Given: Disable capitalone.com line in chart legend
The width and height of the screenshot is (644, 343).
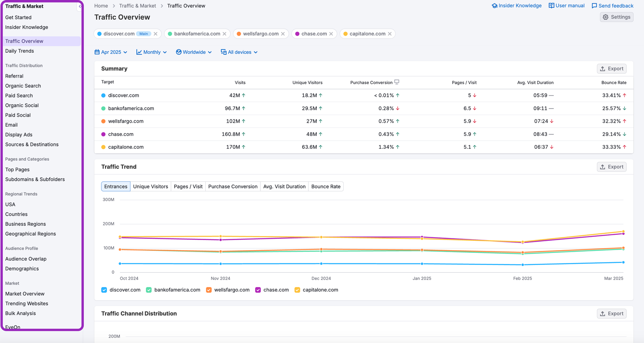Looking at the screenshot, I should 297,290.
